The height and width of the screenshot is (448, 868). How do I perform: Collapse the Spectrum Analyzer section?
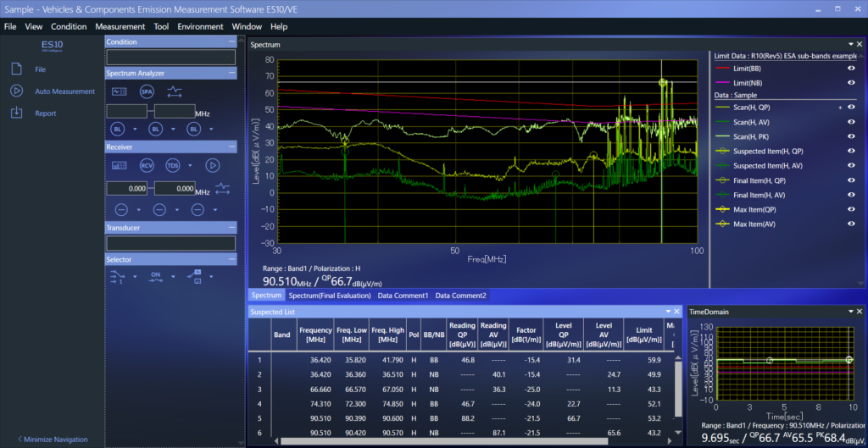[231, 73]
